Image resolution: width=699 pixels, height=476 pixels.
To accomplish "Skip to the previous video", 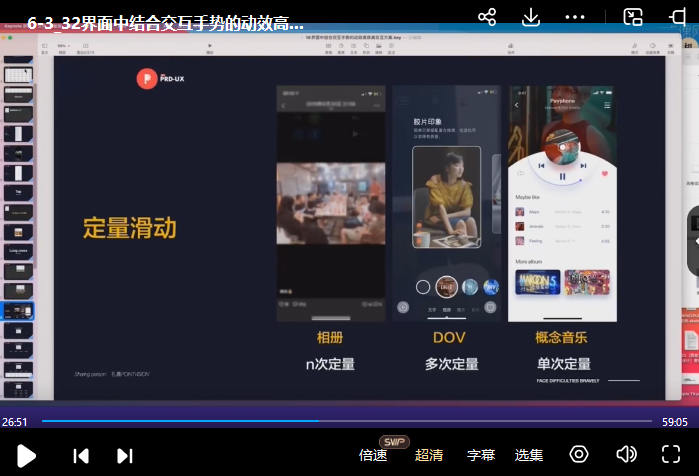I will point(81,456).
